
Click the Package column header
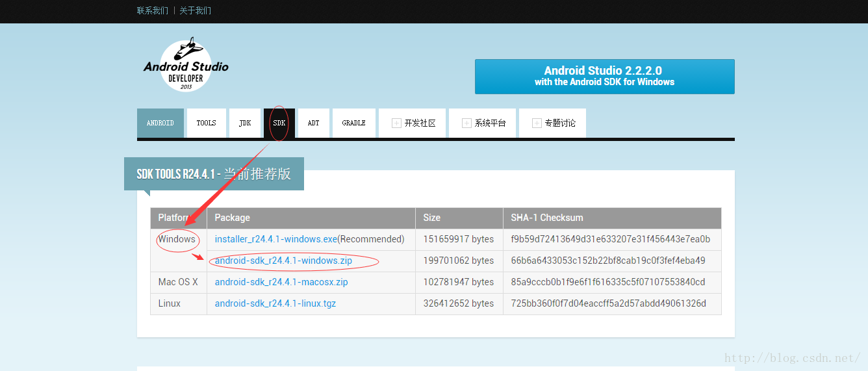[x=311, y=218]
